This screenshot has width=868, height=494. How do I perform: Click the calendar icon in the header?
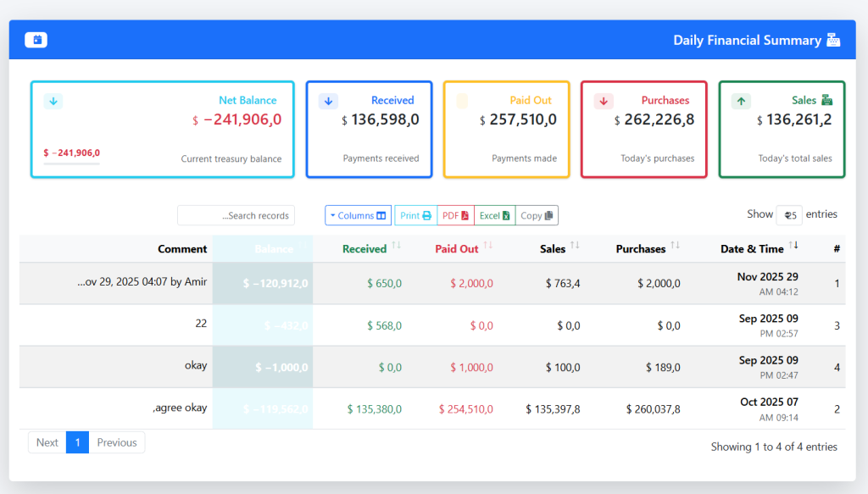pyautogui.click(x=36, y=40)
